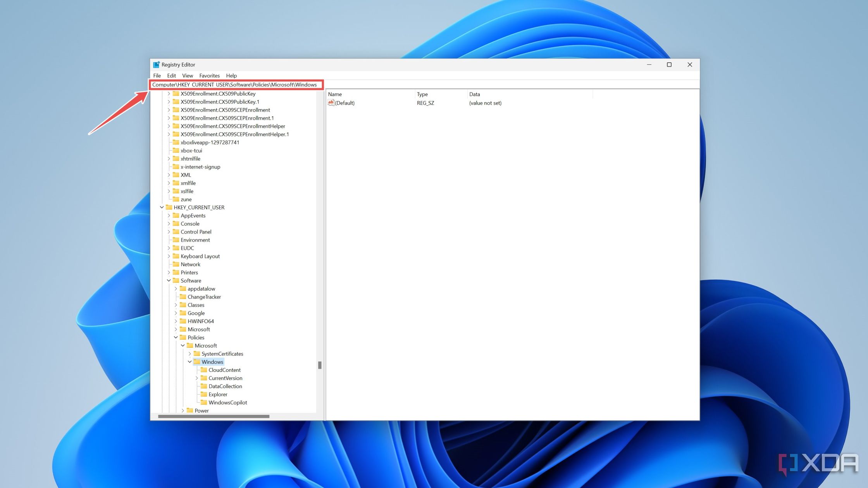Click the (Default) value entry
The image size is (868, 488).
click(344, 103)
